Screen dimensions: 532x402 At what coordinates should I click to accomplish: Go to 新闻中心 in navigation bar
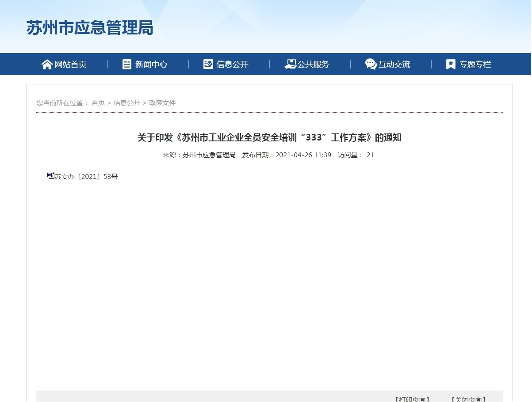tap(151, 64)
